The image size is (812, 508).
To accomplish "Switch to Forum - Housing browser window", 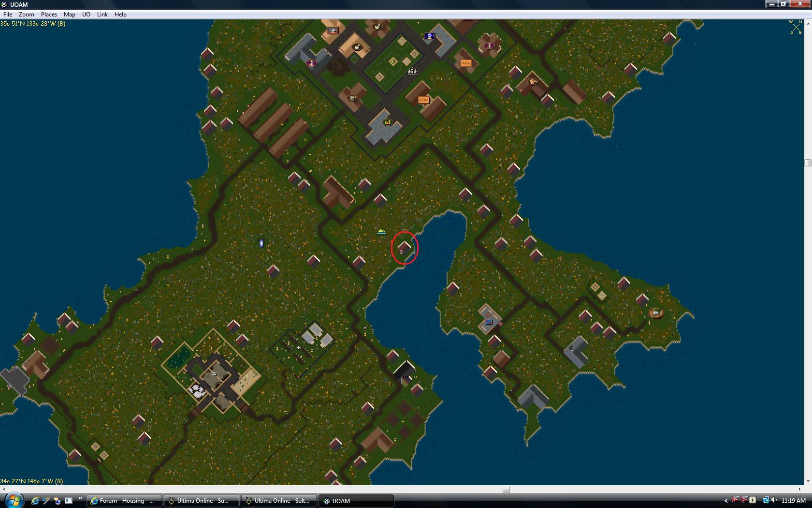I will (124, 501).
